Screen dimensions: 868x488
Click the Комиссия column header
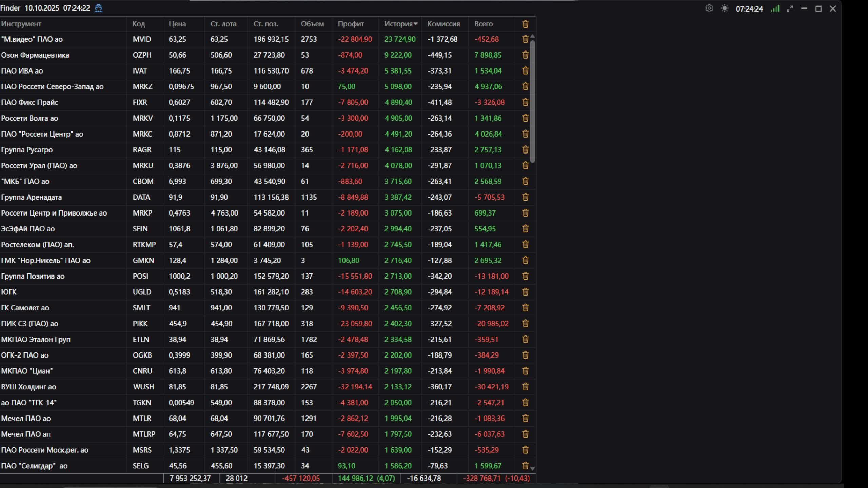click(x=443, y=24)
